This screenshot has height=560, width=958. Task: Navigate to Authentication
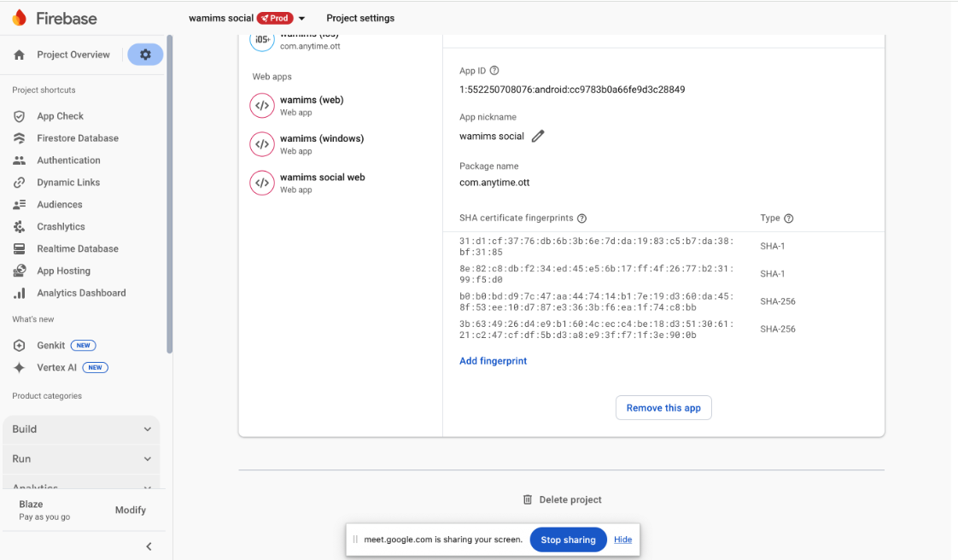click(x=68, y=160)
